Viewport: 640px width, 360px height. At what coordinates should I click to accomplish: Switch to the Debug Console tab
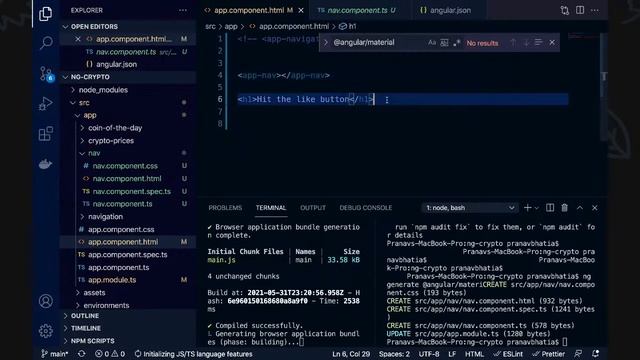pos(366,208)
